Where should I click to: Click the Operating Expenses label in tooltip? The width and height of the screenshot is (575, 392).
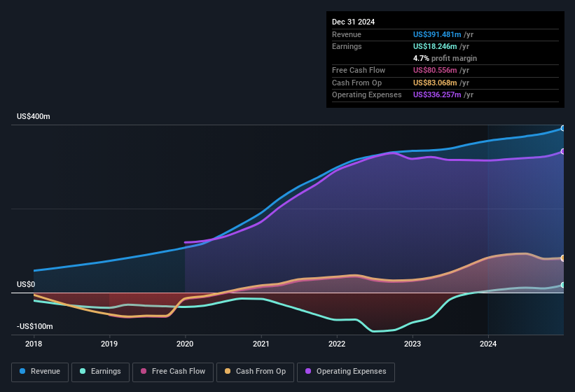tap(367, 95)
